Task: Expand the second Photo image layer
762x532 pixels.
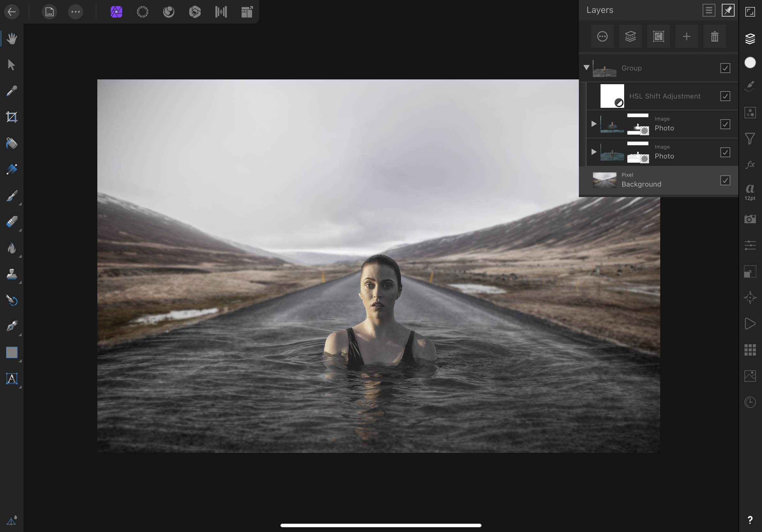Action: click(x=594, y=152)
